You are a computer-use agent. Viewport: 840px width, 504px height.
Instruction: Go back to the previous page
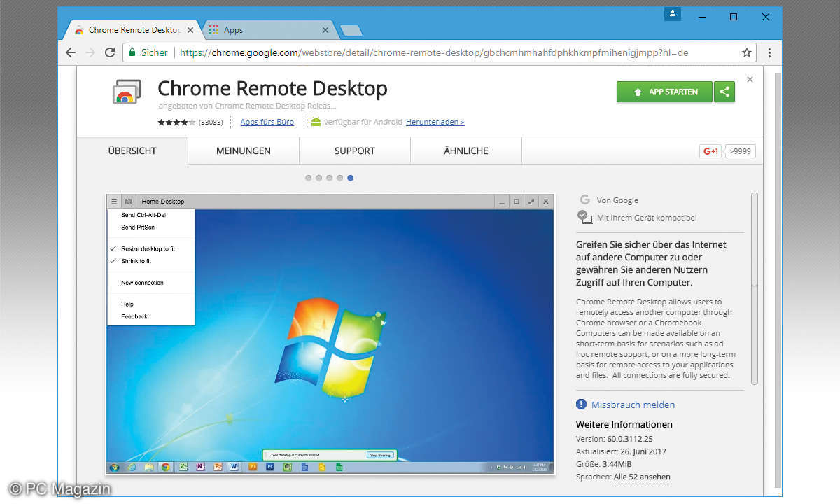71,52
